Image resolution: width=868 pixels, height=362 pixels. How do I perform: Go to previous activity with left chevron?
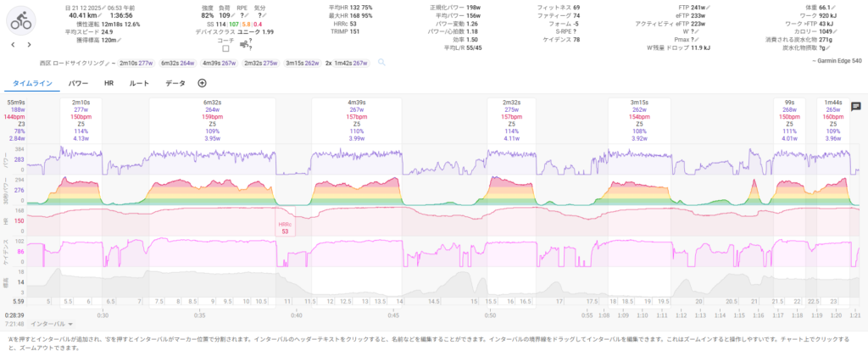[x=14, y=45]
